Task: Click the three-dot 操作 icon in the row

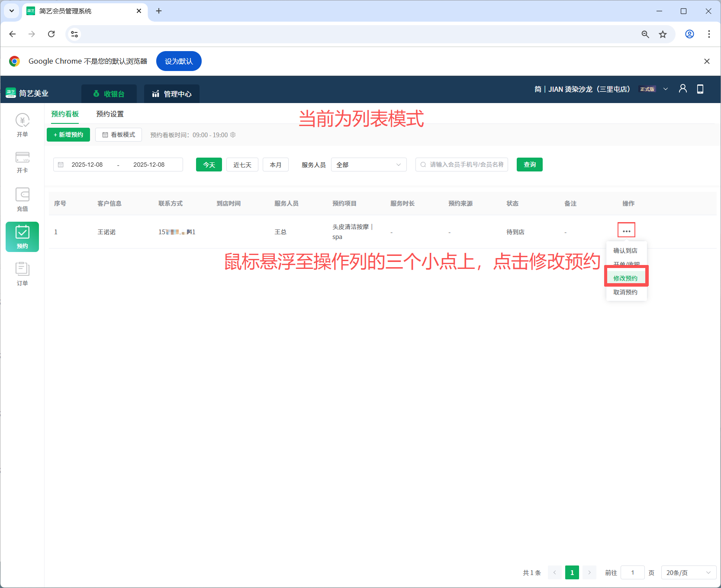Action: (626, 230)
